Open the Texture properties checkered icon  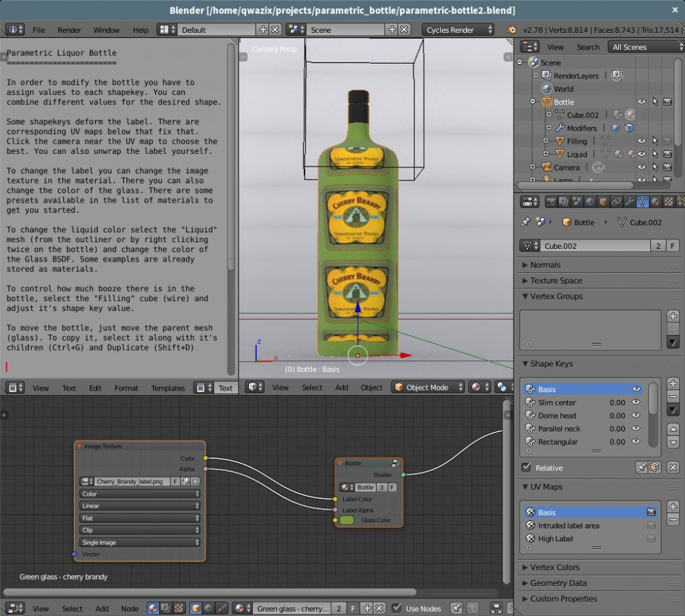coord(670,202)
